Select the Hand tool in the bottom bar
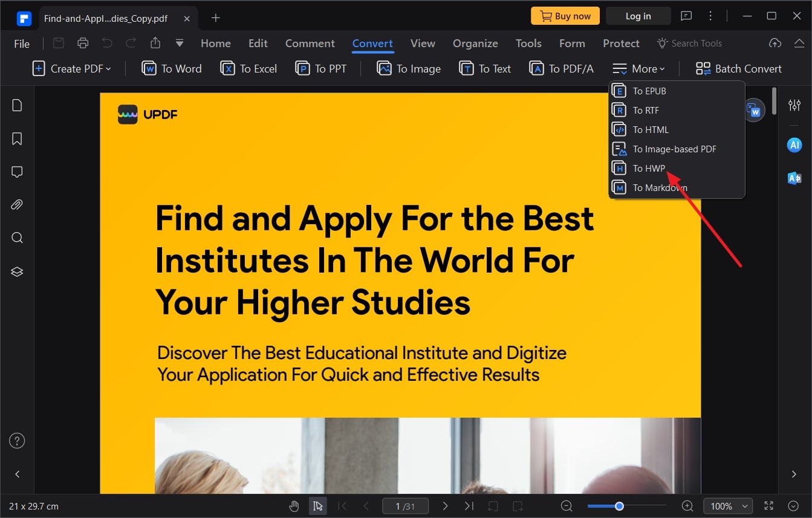This screenshot has height=518, width=812. (294, 506)
